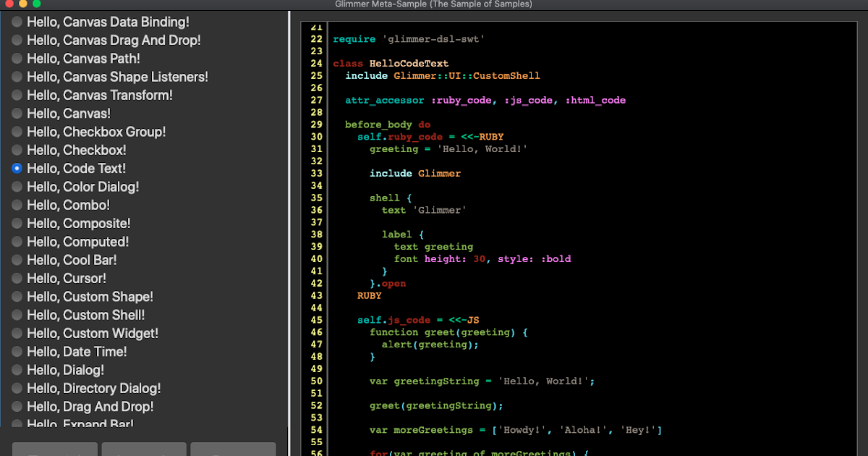Select the Hello, Checkbox Group! sample
Viewport: 868px width, 456px height.
[x=17, y=132]
